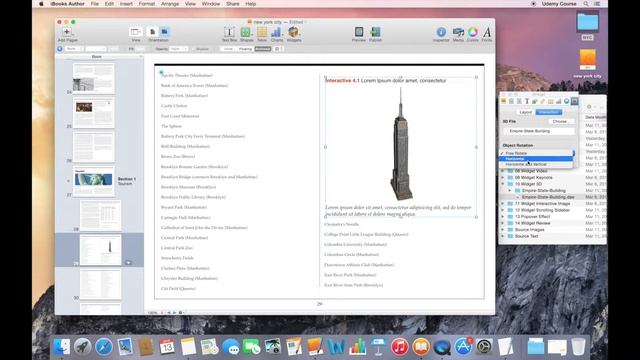Viewport: 640px width, 360px height.
Task: Expand the 11 Widget Interactive Image folder
Action: 503,203
